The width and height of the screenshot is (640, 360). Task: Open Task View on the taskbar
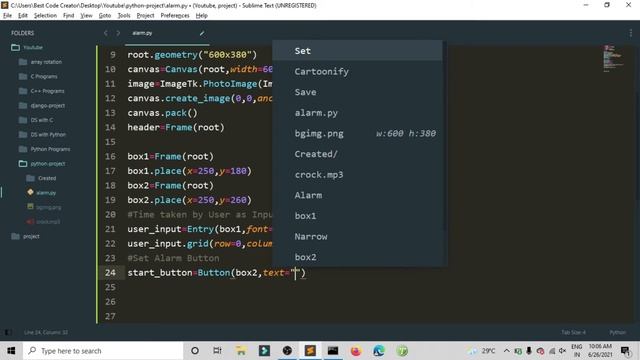[218, 351]
